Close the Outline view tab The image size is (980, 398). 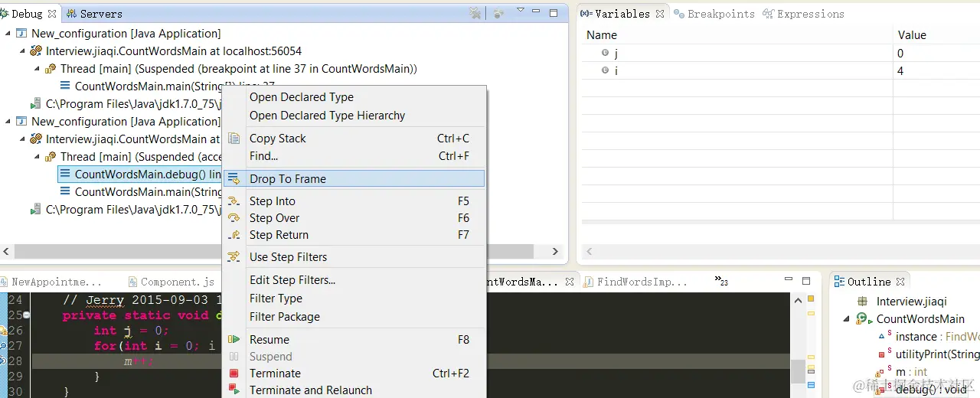[900, 282]
